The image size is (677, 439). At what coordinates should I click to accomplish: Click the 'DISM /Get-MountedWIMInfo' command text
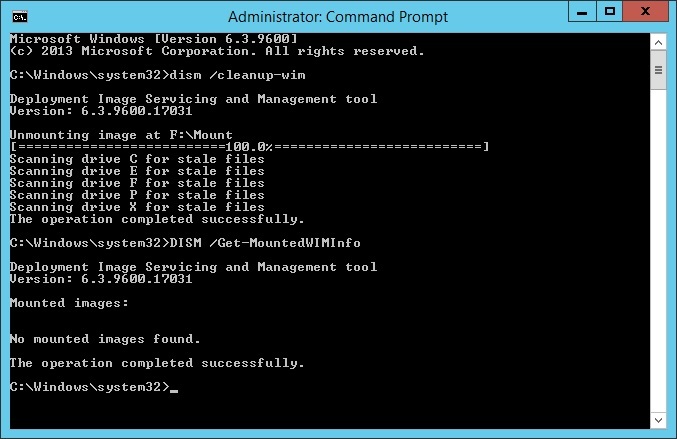tap(265, 243)
